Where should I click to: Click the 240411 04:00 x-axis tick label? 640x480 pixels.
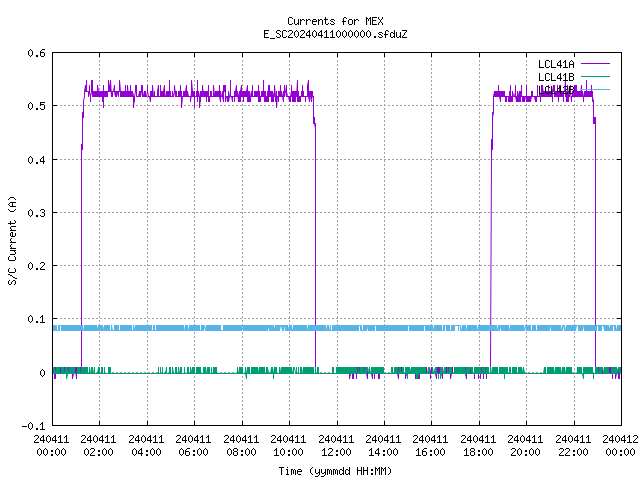point(146,446)
